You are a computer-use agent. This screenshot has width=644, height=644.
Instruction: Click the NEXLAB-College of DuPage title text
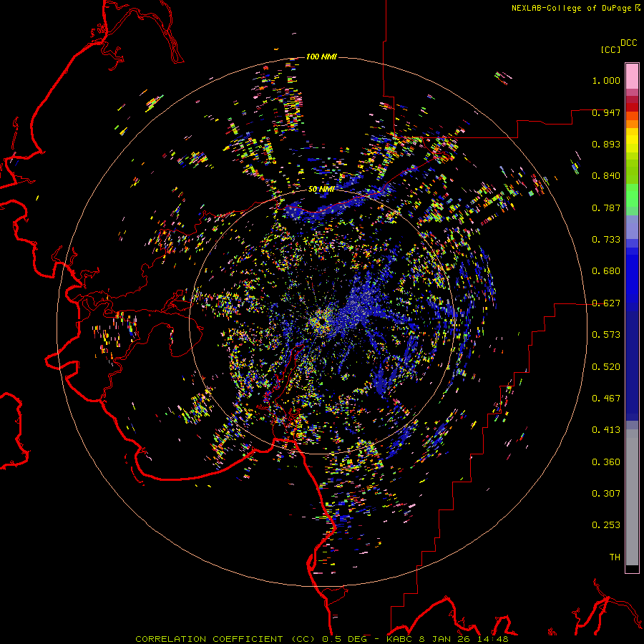[572, 8]
